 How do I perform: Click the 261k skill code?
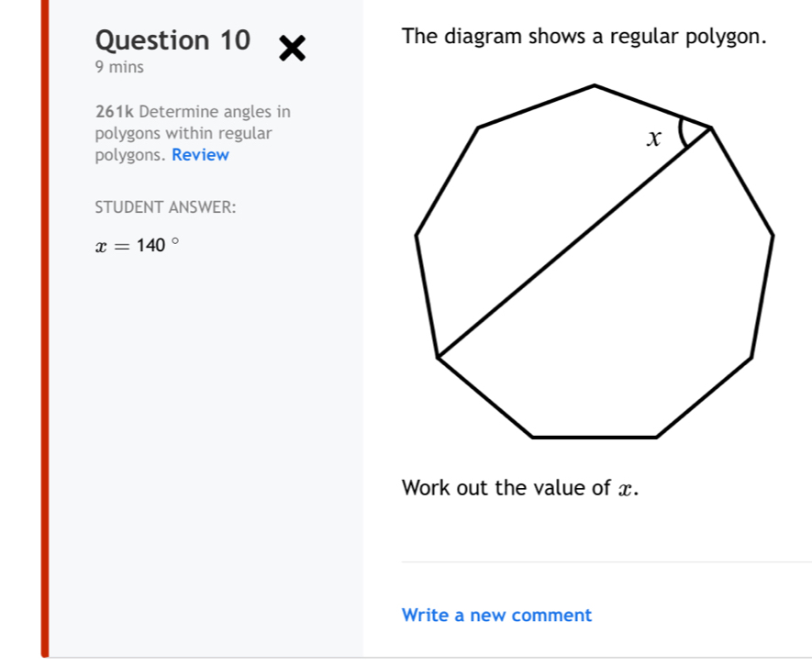coord(115,112)
